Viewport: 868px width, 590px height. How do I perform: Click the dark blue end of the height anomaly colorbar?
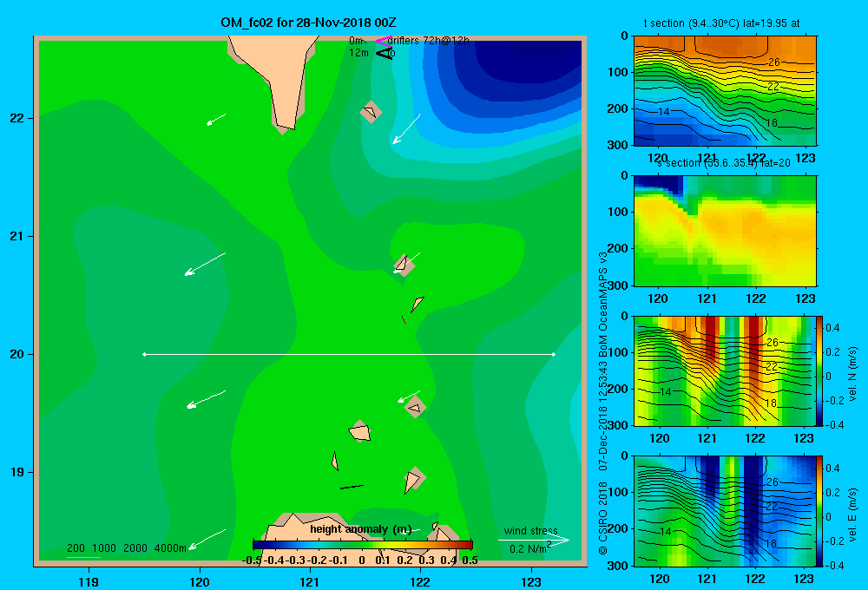pos(258,545)
